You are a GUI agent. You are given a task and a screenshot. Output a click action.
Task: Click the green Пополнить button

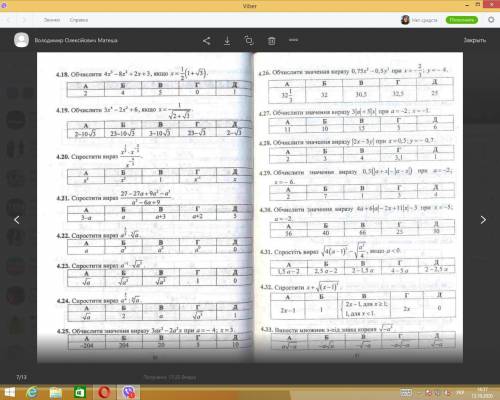coord(462,20)
